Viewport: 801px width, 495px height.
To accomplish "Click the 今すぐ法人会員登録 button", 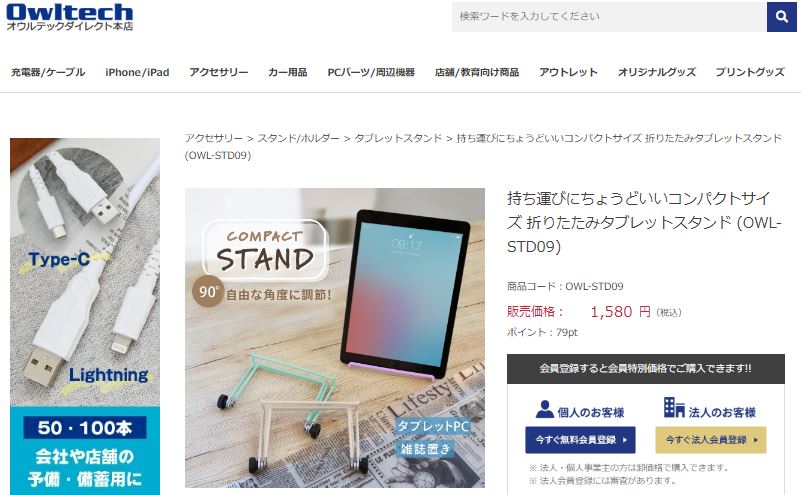I will [x=711, y=440].
